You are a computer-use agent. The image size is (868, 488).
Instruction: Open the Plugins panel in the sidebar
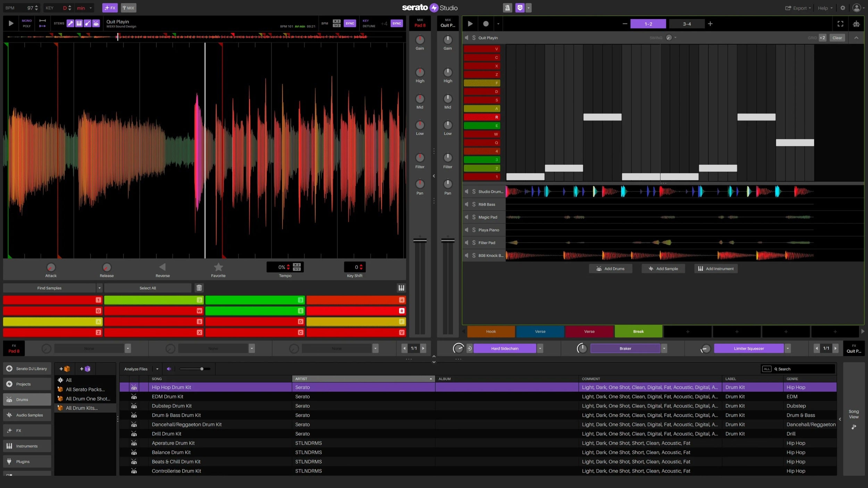[26, 461]
